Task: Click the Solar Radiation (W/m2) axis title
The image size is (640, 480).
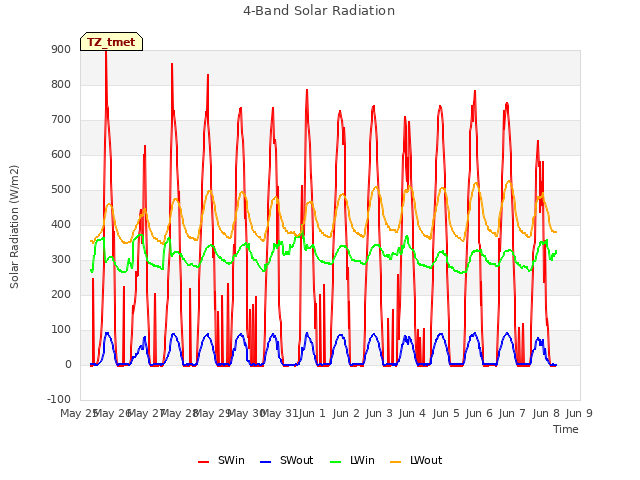Action: click(14, 227)
